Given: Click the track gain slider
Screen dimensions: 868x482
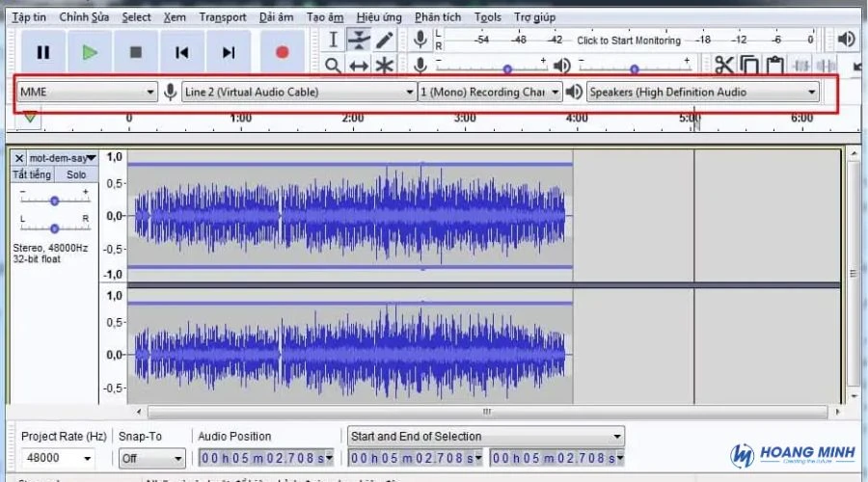Looking at the screenshot, I should coord(54,201).
